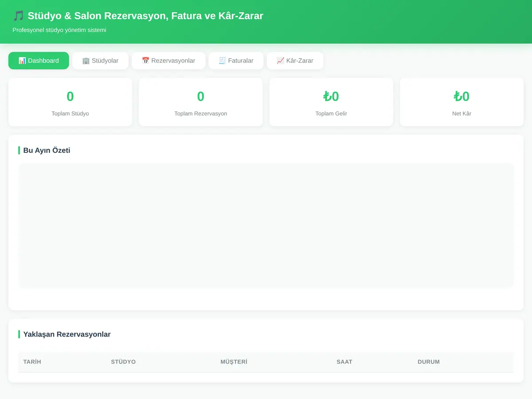Open the Dashboard tab

coord(39,61)
